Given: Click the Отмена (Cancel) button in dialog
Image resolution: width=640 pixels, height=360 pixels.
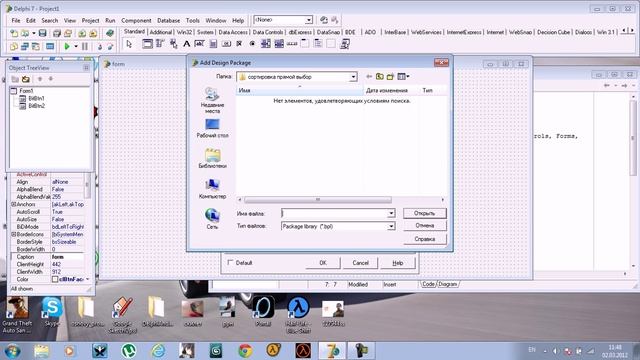Looking at the screenshot, I should (x=424, y=225).
